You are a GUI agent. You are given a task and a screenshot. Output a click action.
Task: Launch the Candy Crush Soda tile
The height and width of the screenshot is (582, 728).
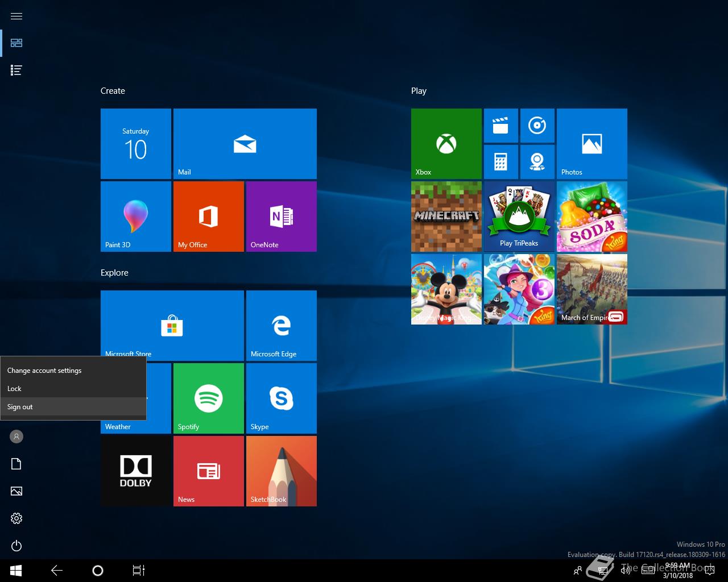(592, 217)
